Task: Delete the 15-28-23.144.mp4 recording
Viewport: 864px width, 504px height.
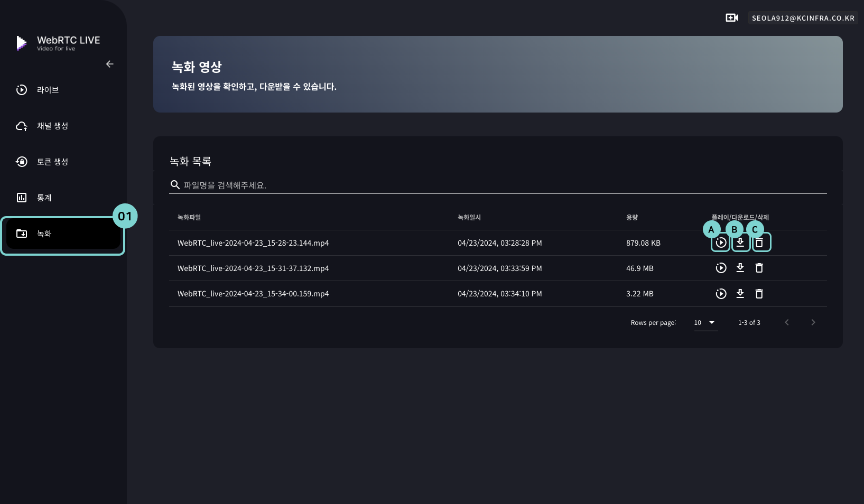Action: (x=759, y=243)
